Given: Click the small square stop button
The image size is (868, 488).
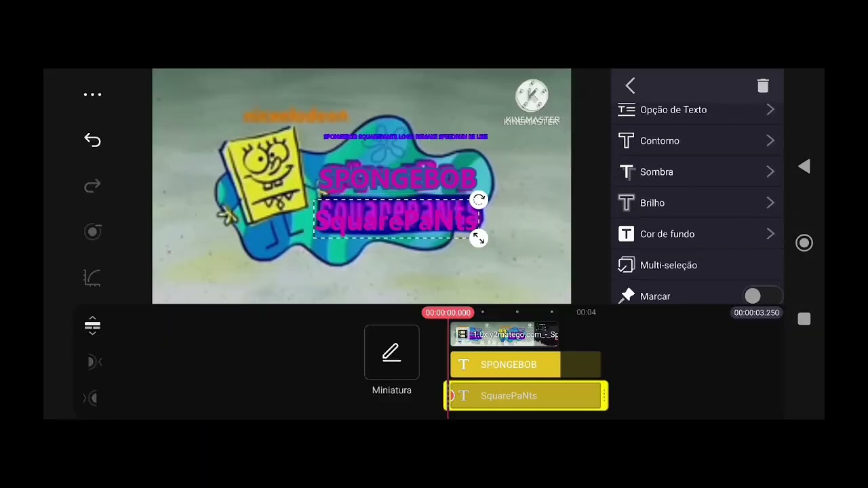Looking at the screenshot, I should click(x=804, y=319).
